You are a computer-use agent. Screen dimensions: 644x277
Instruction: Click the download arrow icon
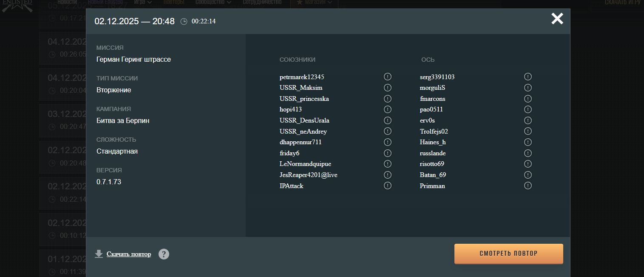click(99, 254)
